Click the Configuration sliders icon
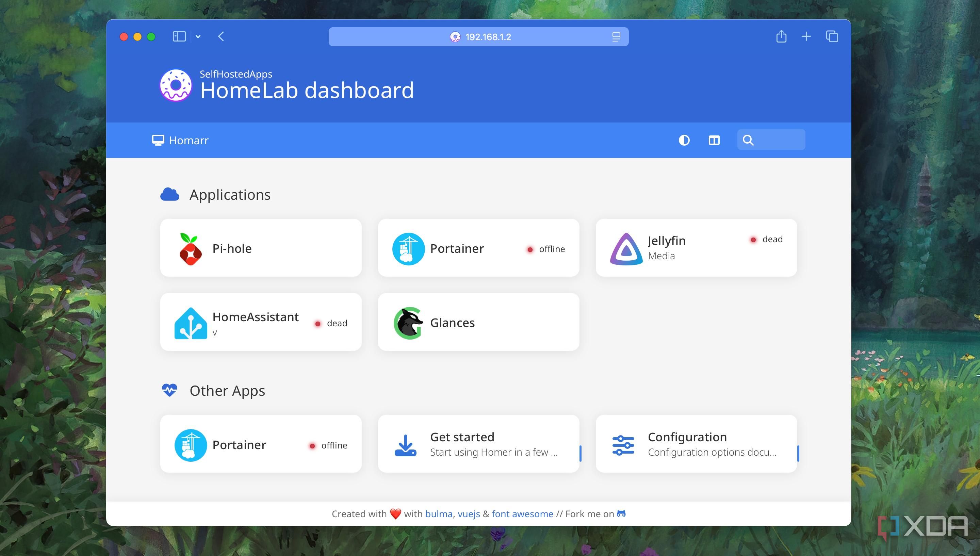Screen dimensions: 980x556 [623, 445]
